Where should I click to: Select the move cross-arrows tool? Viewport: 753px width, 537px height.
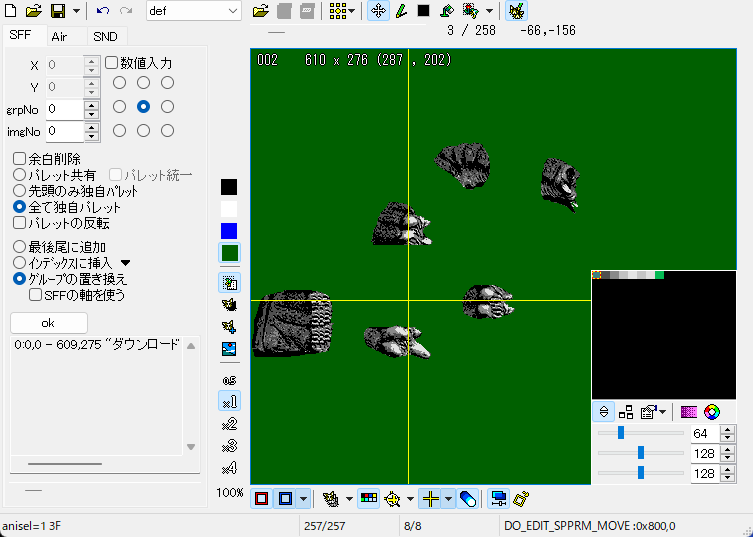pyautogui.click(x=378, y=11)
